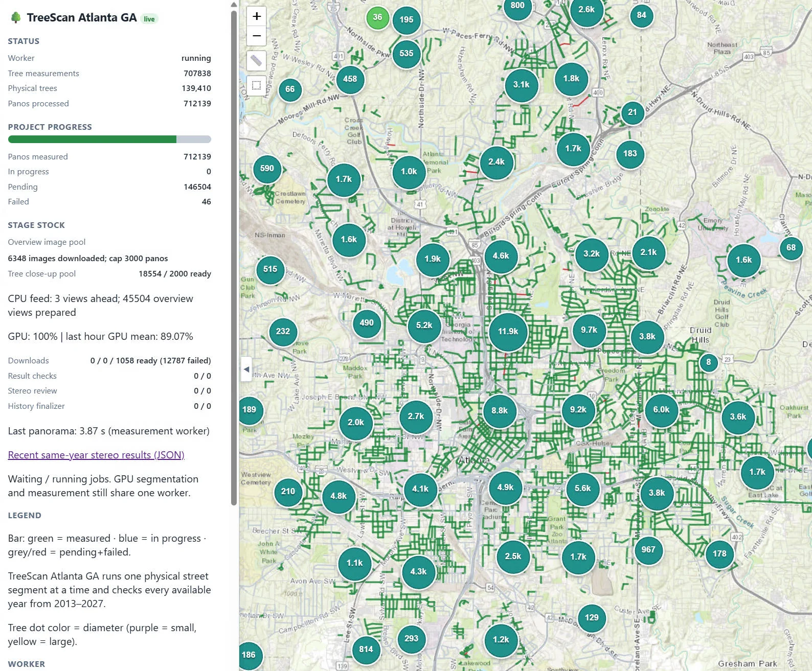Select the 6.0k cluster marker

pos(661,410)
